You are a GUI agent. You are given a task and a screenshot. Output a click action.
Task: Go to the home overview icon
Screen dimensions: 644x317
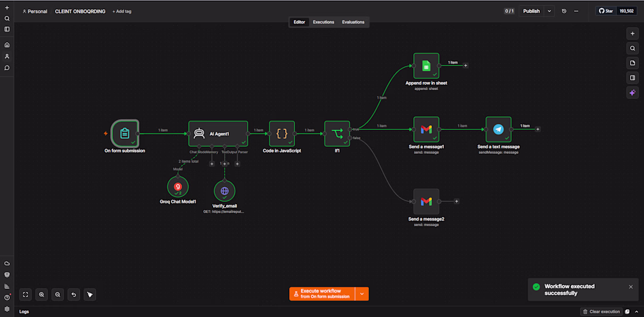(x=7, y=44)
